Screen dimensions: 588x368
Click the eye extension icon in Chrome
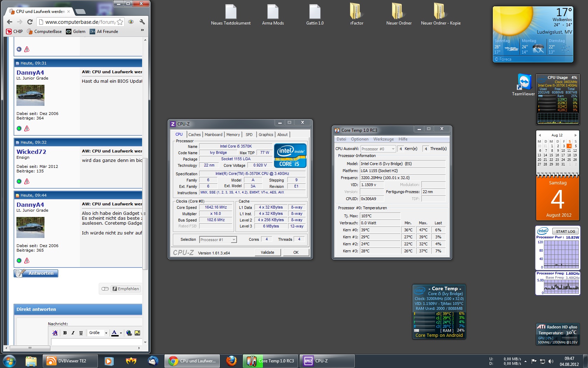pos(131,22)
